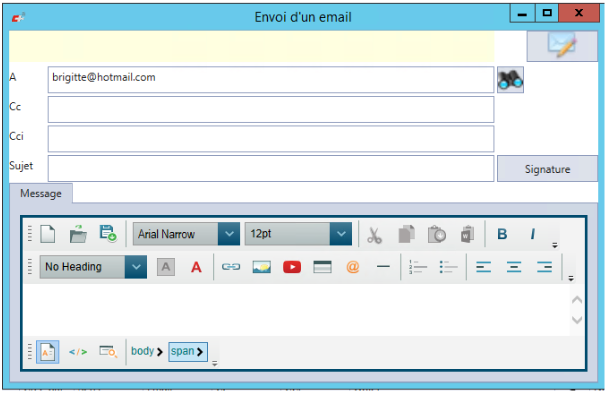Click the send email envelope icon
Image resolution: width=609 pixels, height=393 pixels.
pos(562,46)
